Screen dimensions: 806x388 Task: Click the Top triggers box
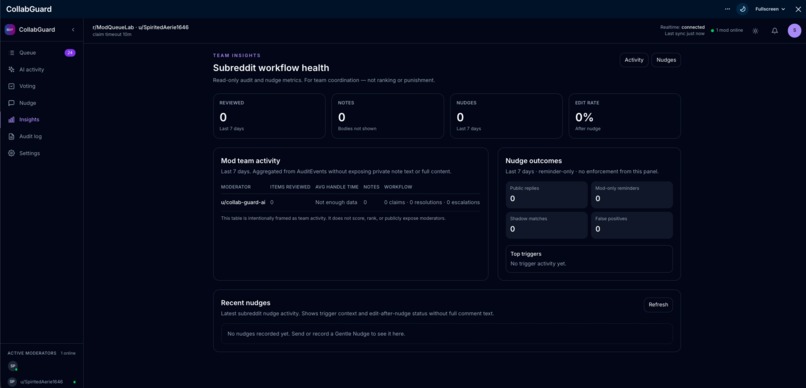589,258
